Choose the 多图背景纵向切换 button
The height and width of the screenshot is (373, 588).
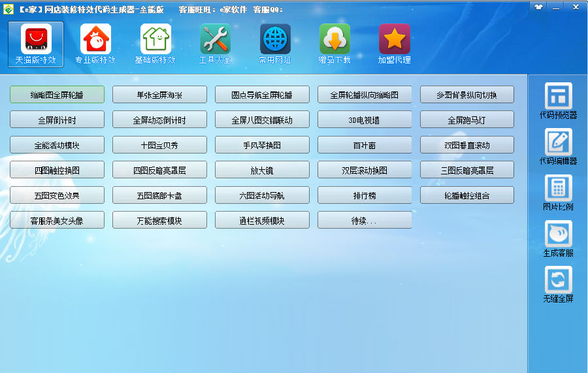coord(466,95)
